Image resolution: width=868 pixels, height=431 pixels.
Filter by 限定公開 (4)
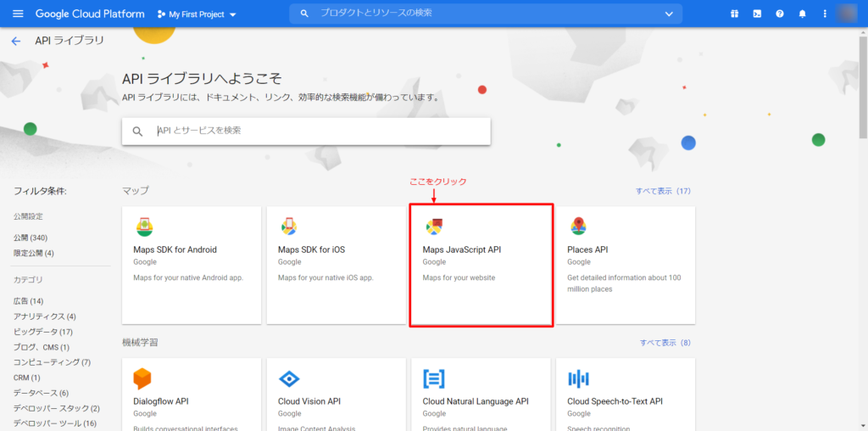[x=34, y=253]
